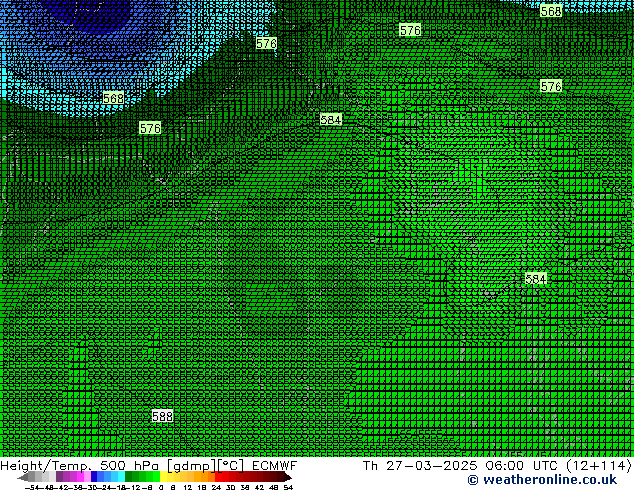Image resolution: width=634 pixels, height=490 pixels.
Task: Click the '24' legend tick label
Action: (216, 487)
